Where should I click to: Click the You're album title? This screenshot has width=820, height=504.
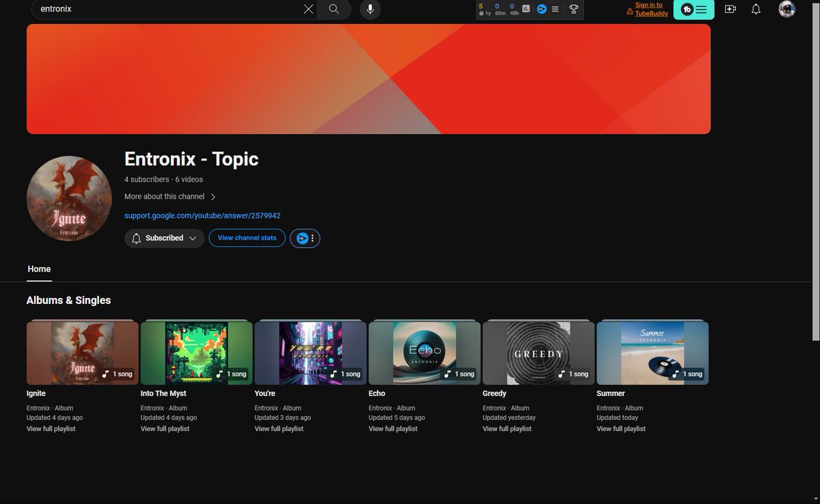[265, 393]
